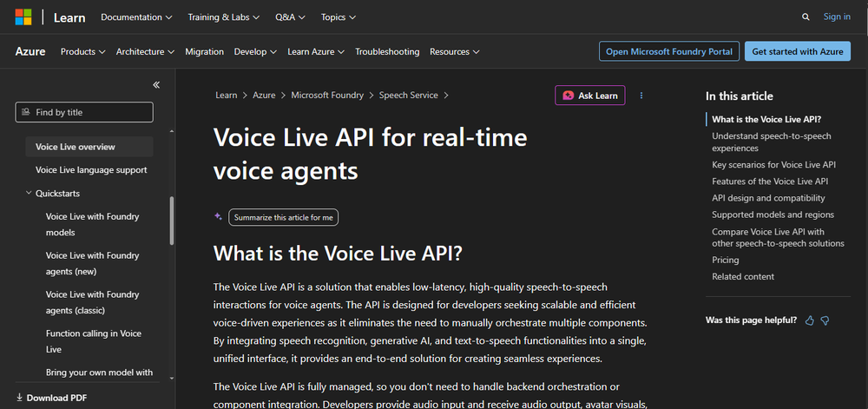Focus the Find by title field
This screenshot has height=409, width=868.
[84, 112]
